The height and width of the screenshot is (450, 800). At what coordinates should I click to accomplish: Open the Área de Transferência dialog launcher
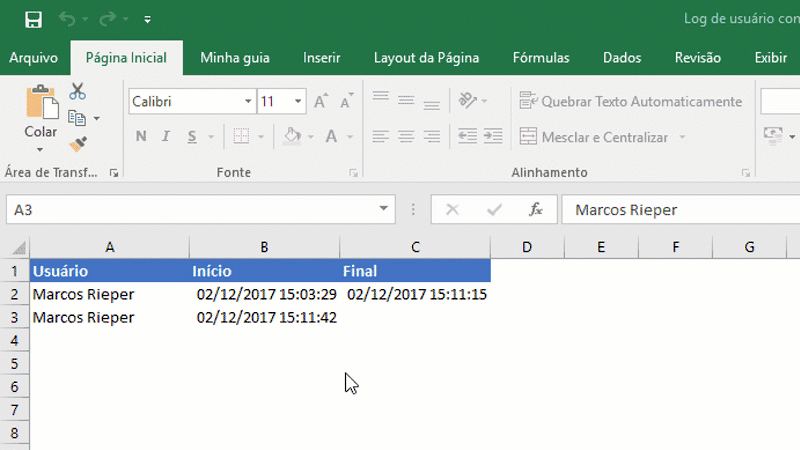tap(114, 173)
